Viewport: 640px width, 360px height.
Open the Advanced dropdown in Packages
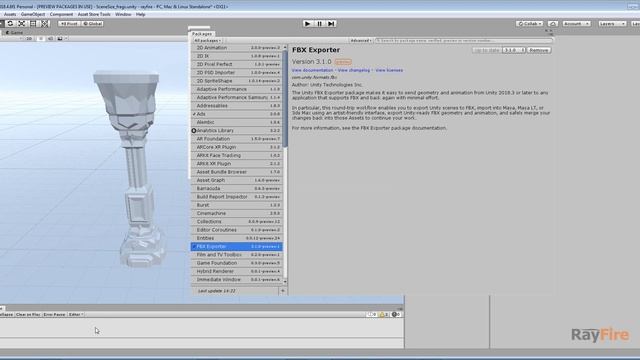pyautogui.click(x=361, y=40)
